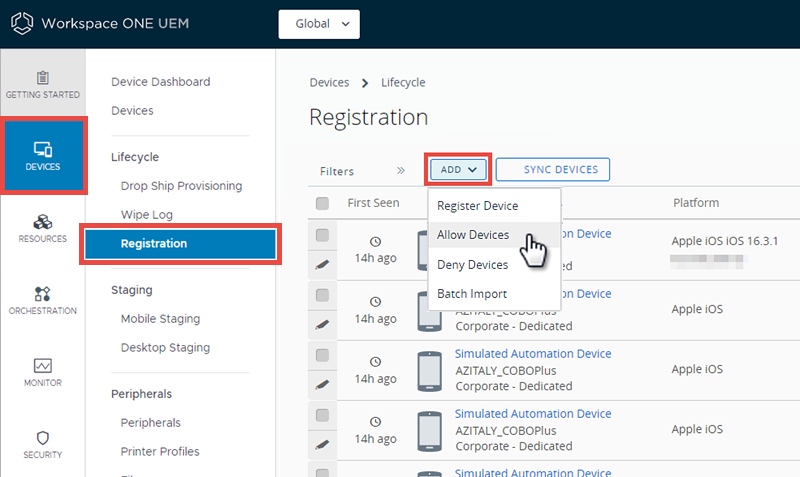Click the phone device icon in fourth device row
Viewport: 800px width, 477px height.
click(430, 431)
